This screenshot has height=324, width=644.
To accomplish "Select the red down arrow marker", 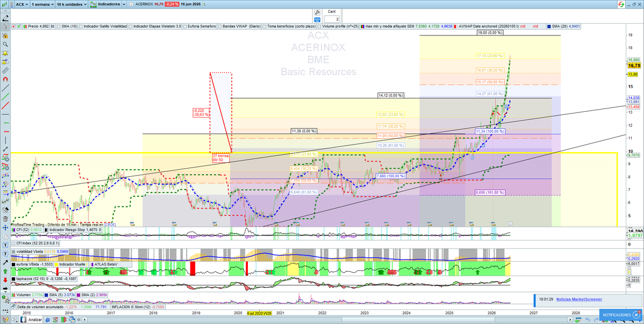I will (5, 279).
